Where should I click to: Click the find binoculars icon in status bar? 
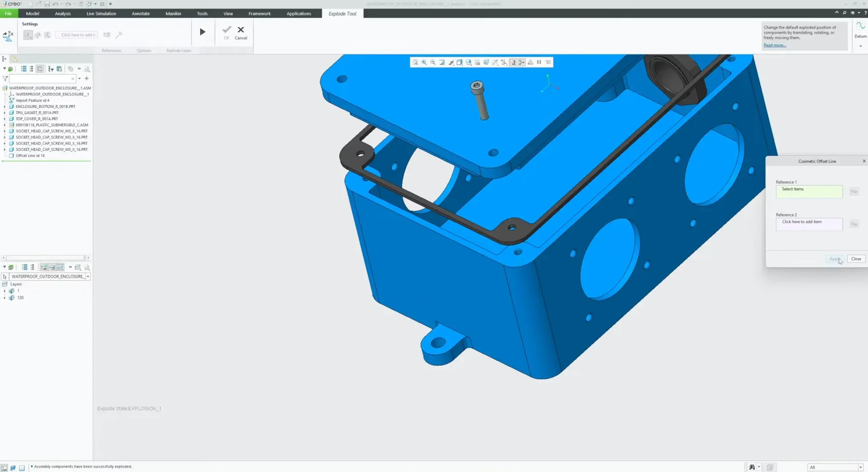[x=751, y=467]
